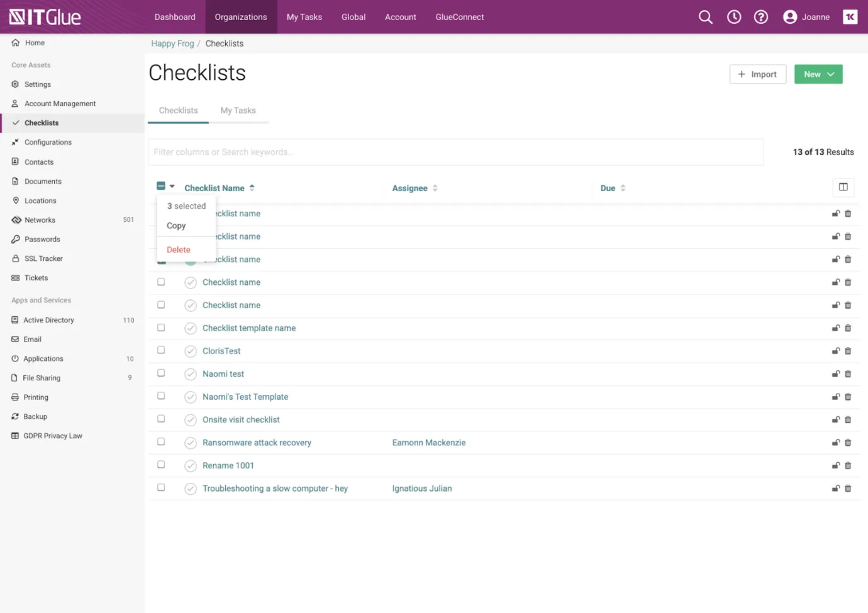Open the Happy Frog breadcrumb link
Viewport: 868px width, 613px height.
pyautogui.click(x=172, y=43)
